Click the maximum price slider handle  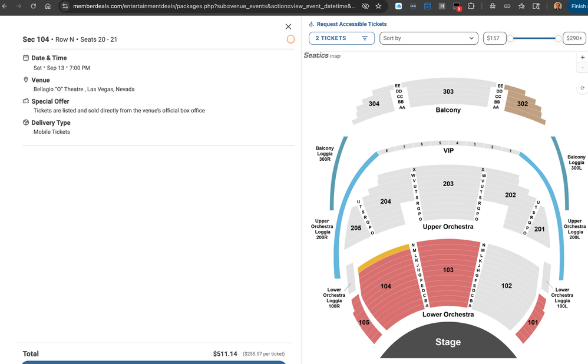point(558,38)
